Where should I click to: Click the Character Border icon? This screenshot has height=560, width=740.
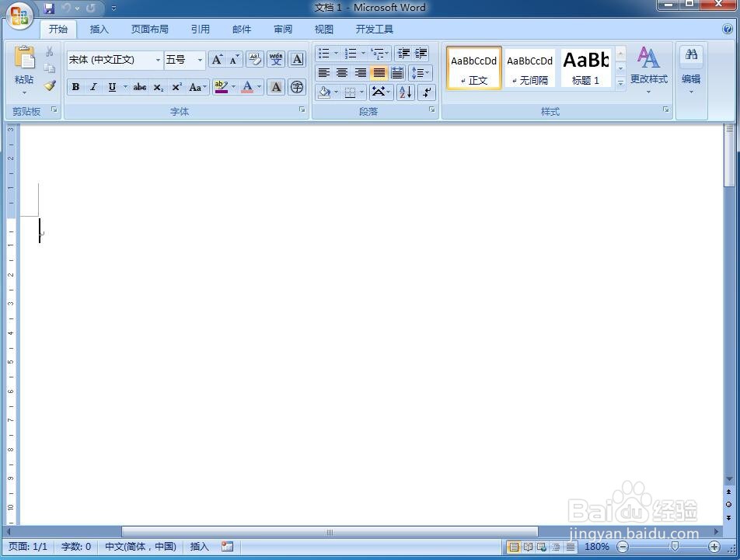(x=297, y=59)
